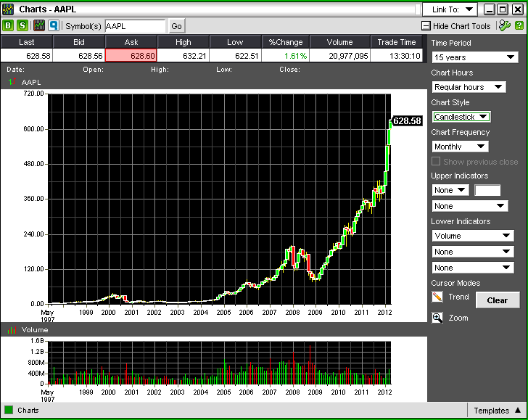Click the Bid price 628.56 cell

pos(79,56)
